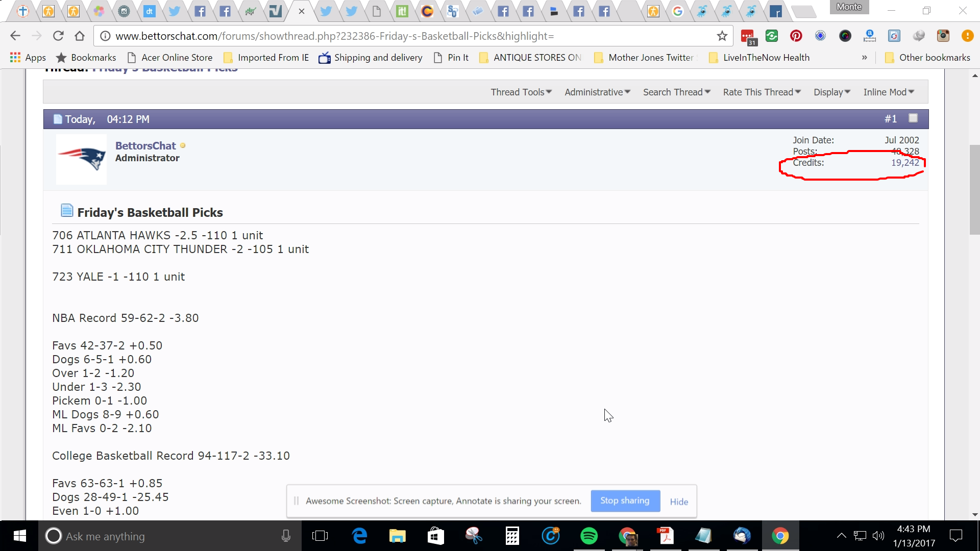This screenshot has height=551, width=980.
Task: Launch Microsoft Edge from the taskbar
Action: pyautogui.click(x=359, y=536)
